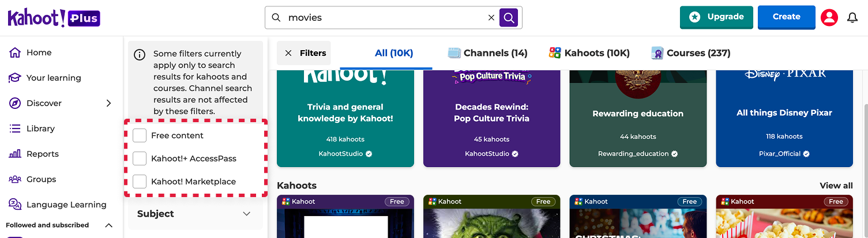This screenshot has height=238, width=868.
Task: Click the purple search submit icon
Action: click(509, 17)
